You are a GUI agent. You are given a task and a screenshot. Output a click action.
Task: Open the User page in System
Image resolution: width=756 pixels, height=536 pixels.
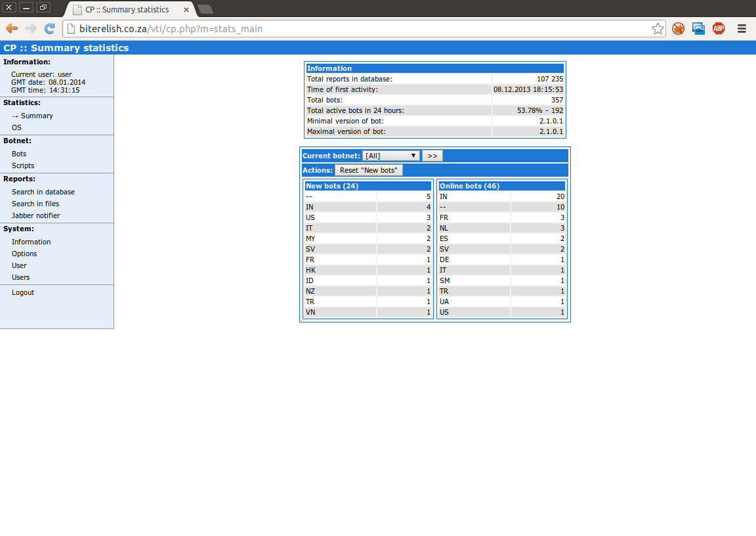point(19,265)
